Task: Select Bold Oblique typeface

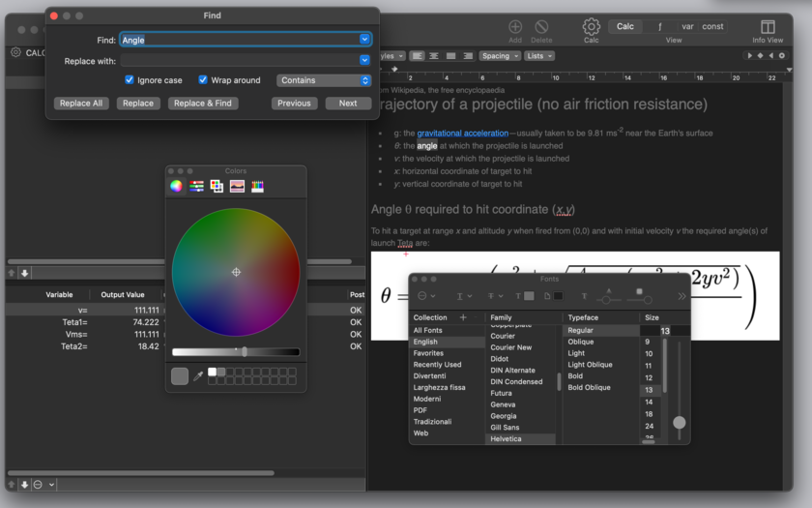Action: point(589,387)
